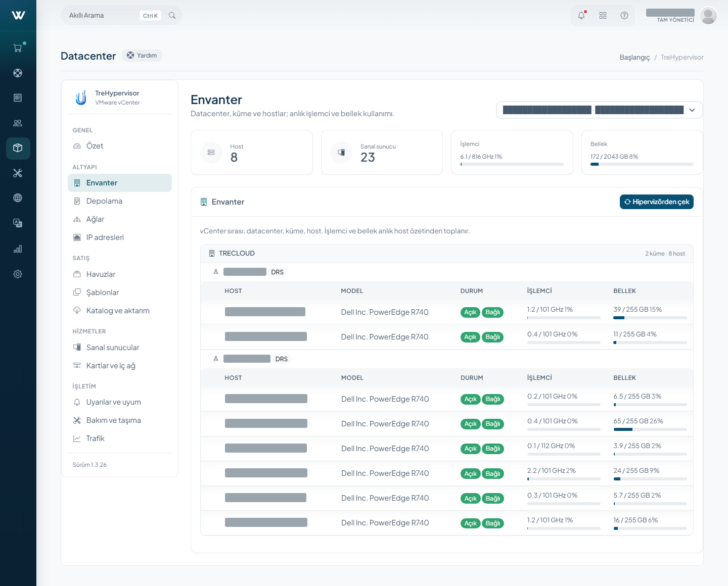
Task: Click the Sanal sunucu card showing 23
Action: pyautogui.click(x=382, y=153)
